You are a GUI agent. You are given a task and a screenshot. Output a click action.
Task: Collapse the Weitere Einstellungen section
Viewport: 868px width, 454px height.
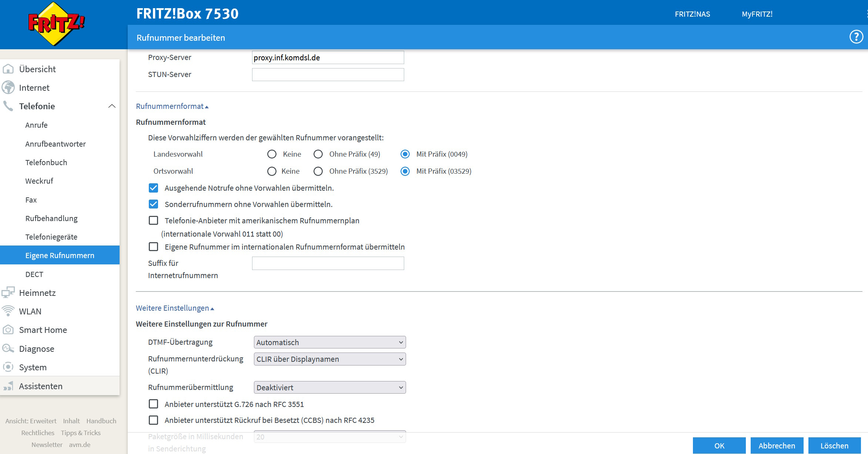pyautogui.click(x=175, y=308)
